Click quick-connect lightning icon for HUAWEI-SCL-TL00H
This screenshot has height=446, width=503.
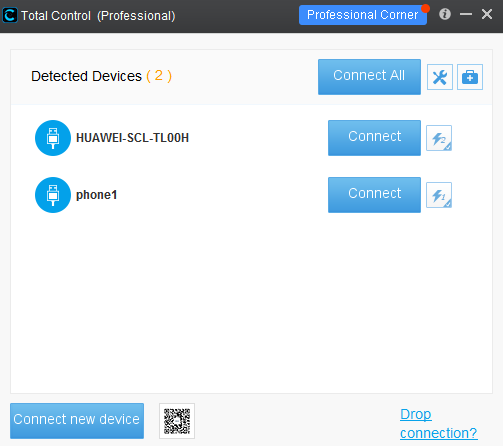(x=439, y=138)
